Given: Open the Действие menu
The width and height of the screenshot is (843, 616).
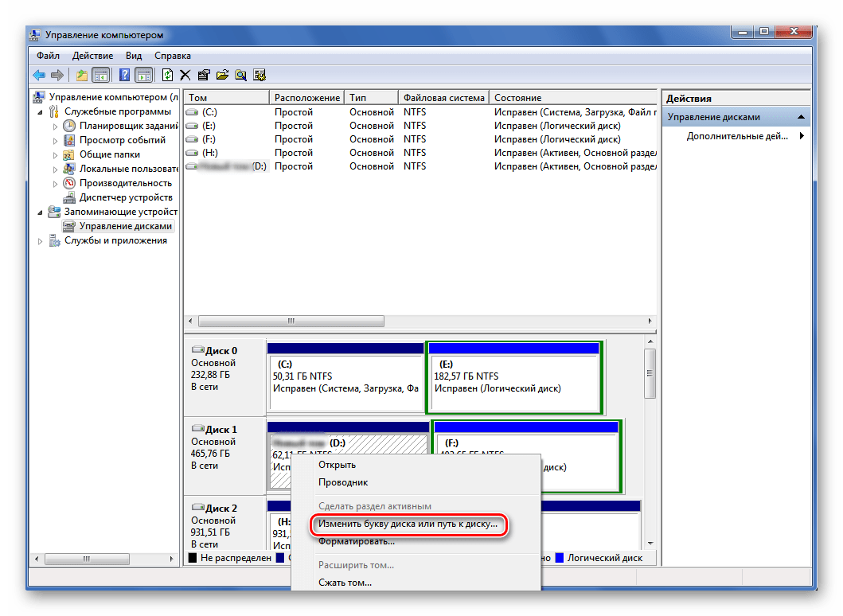Looking at the screenshot, I should click(92, 56).
